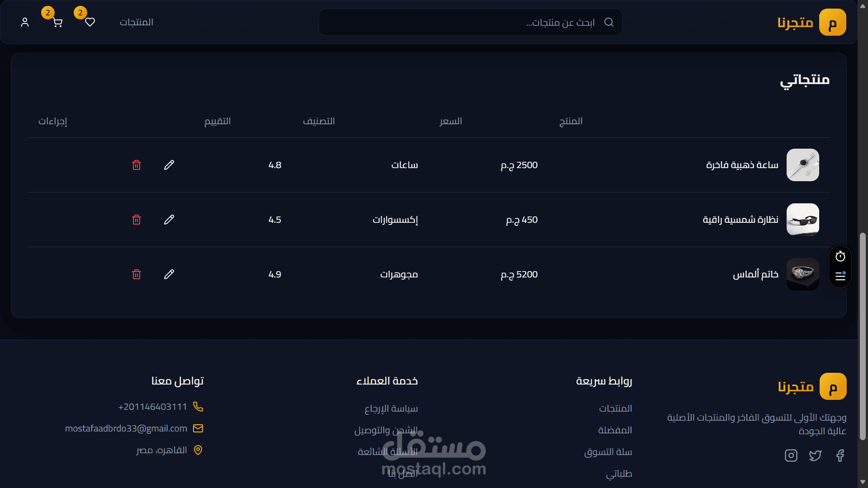Click the gold watch product thumbnail
Screen dimensions: 868x488
tap(802, 165)
